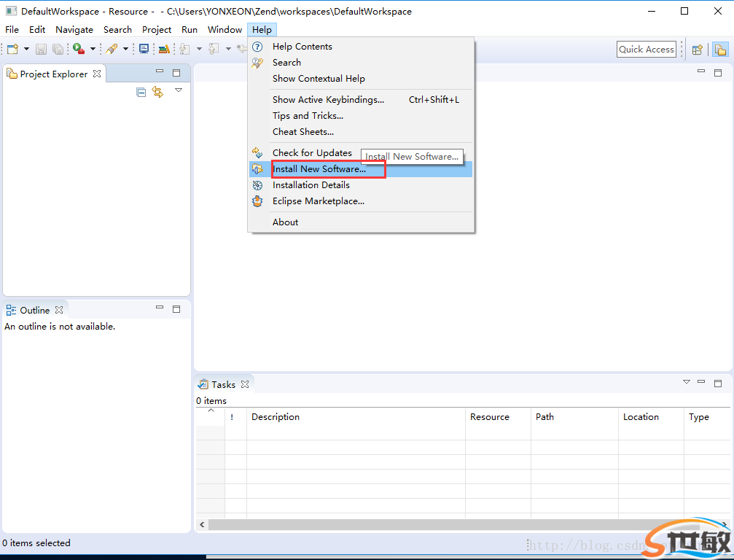Open the Next Annotation dropdown arrow

[x=199, y=49]
